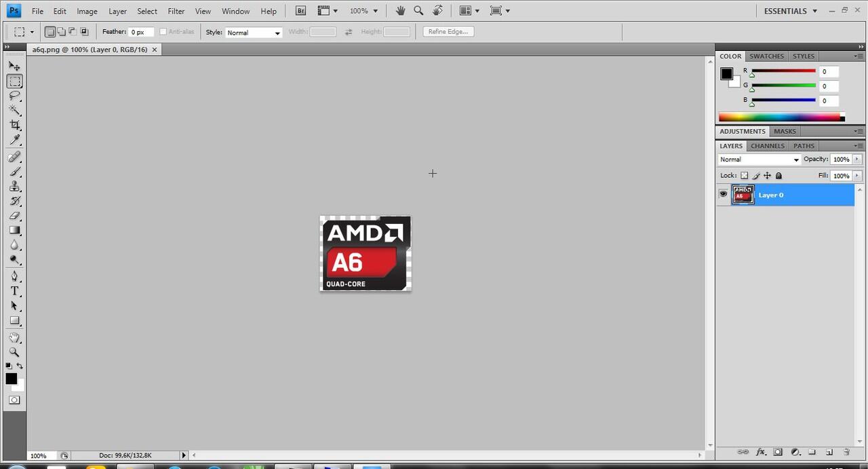Pick the Zoom tool in the toolbox
868x469 pixels.
(x=14, y=352)
